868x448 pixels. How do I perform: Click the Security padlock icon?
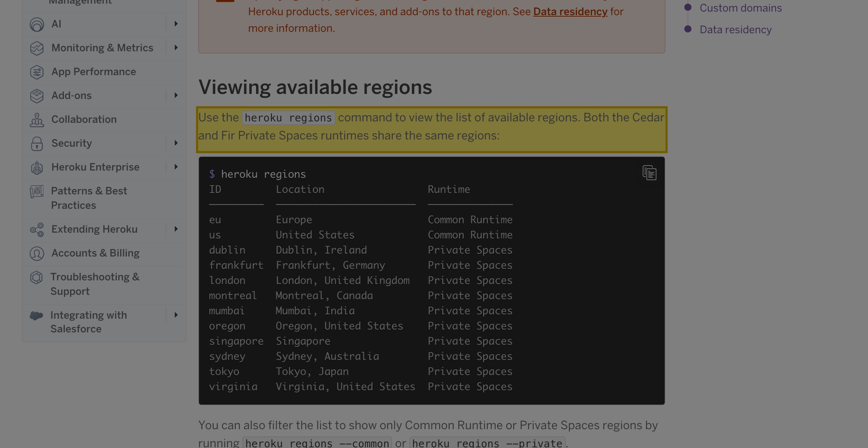point(37,143)
